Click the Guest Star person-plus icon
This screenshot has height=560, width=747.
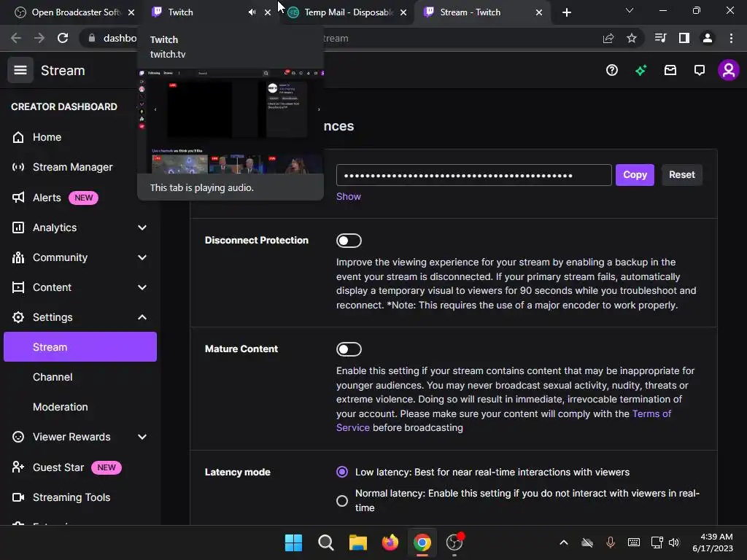pyautogui.click(x=18, y=467)
